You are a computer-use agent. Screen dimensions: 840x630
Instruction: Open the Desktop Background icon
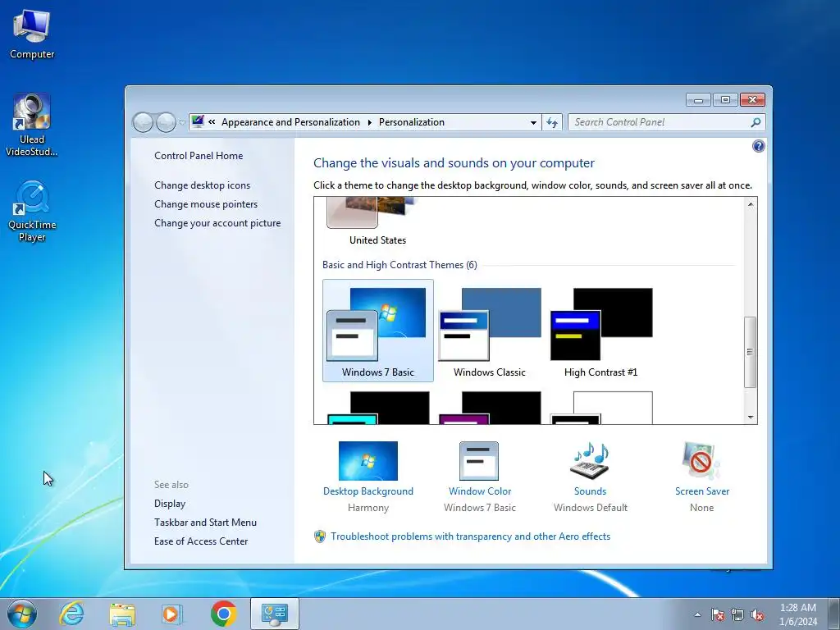[x=368, y=461]
